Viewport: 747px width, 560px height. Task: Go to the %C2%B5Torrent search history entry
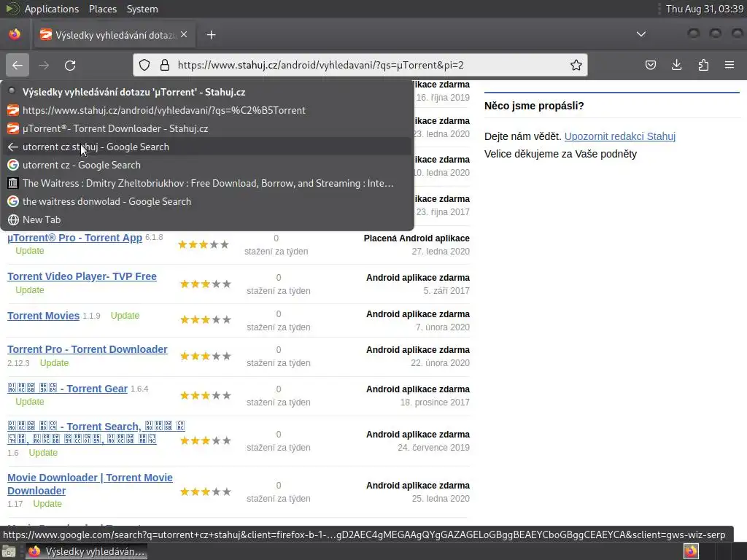206,111
